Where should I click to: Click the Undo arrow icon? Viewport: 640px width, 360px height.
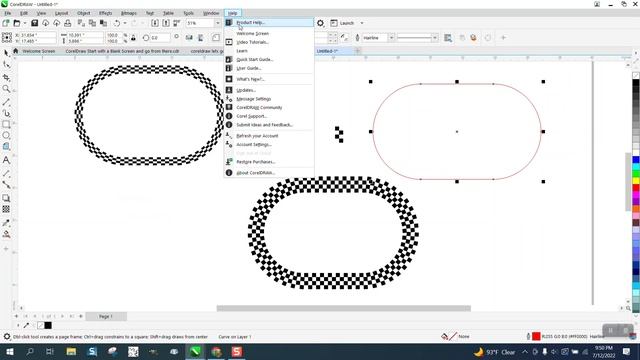pos(117,23)
